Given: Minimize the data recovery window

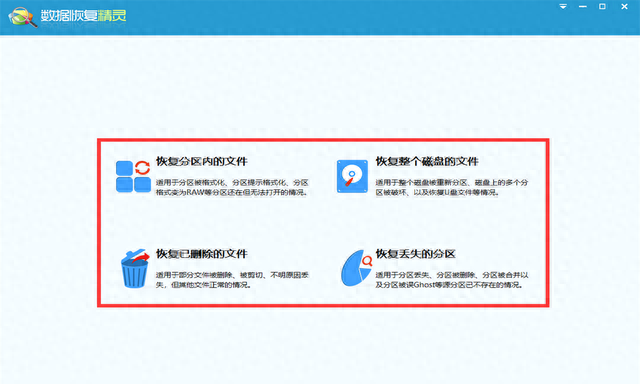Looking at the screenshot, I should pos(582,7).
